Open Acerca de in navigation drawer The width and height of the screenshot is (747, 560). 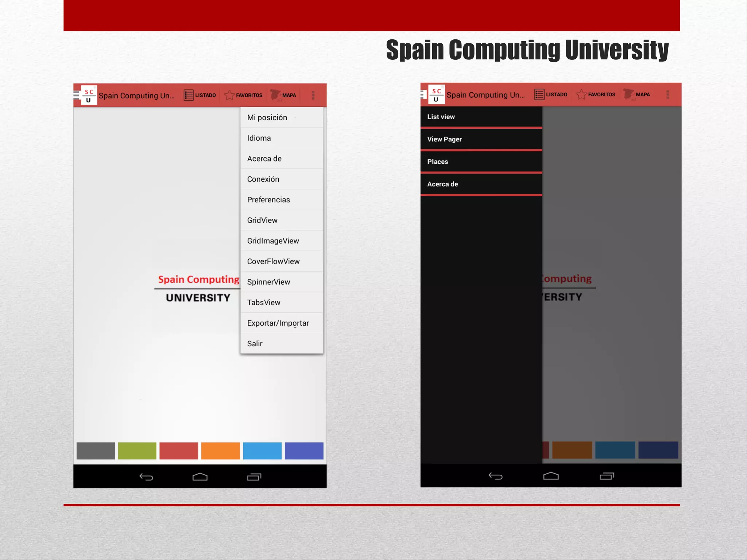tap(481, 184)
